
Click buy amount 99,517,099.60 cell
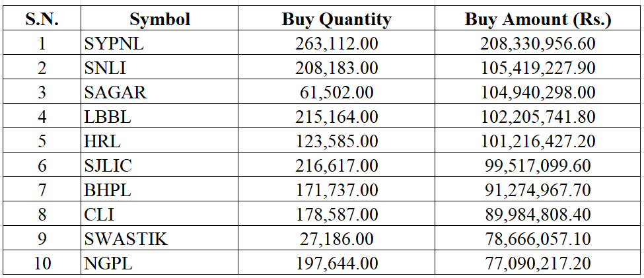pos(538,166)
